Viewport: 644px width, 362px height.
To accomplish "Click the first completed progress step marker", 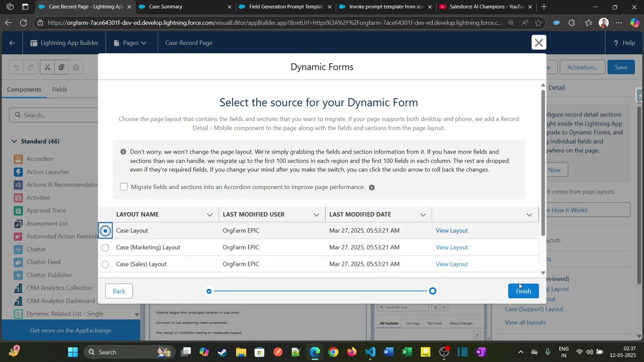I will coord(209,291).
